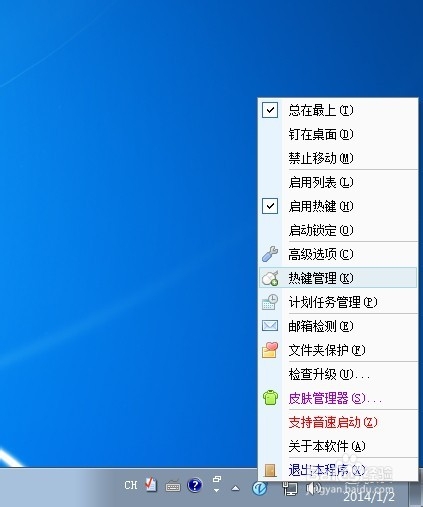
Task: Uncheck the 总在最上 (T) checkbox
Action: click(270, 110)
